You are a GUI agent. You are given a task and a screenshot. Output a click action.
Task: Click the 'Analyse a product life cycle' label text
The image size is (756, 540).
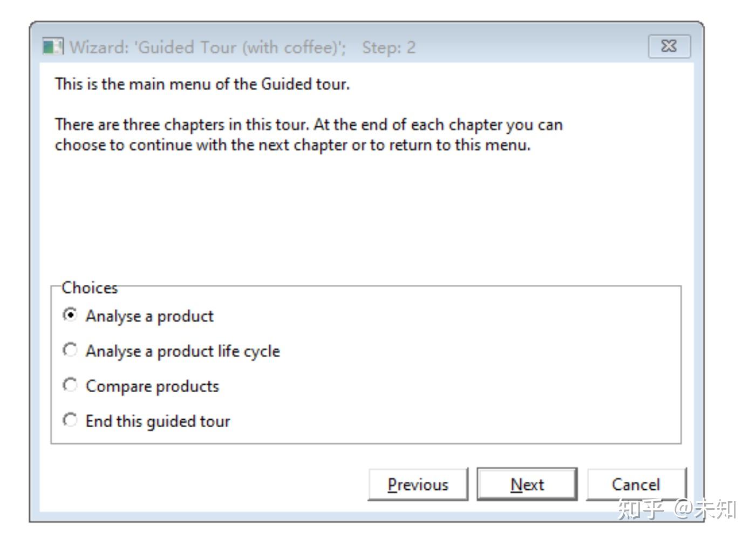[182, 351]
